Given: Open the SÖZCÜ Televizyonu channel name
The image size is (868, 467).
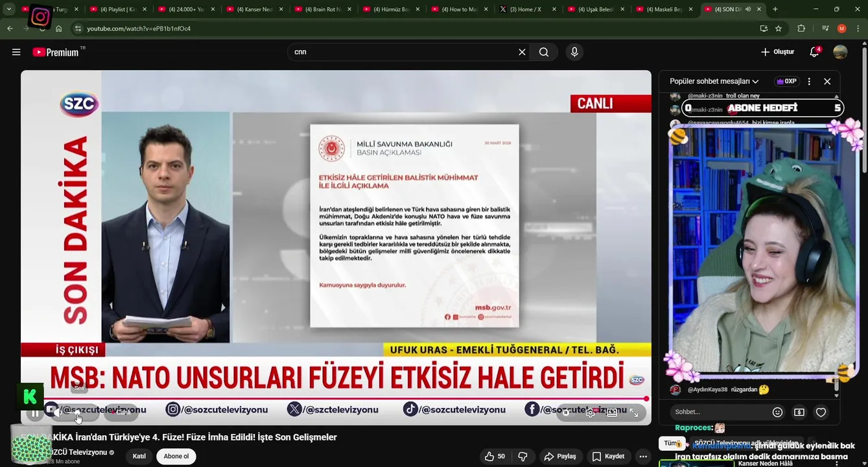Looking at the screenshot, I should [78, 453].
